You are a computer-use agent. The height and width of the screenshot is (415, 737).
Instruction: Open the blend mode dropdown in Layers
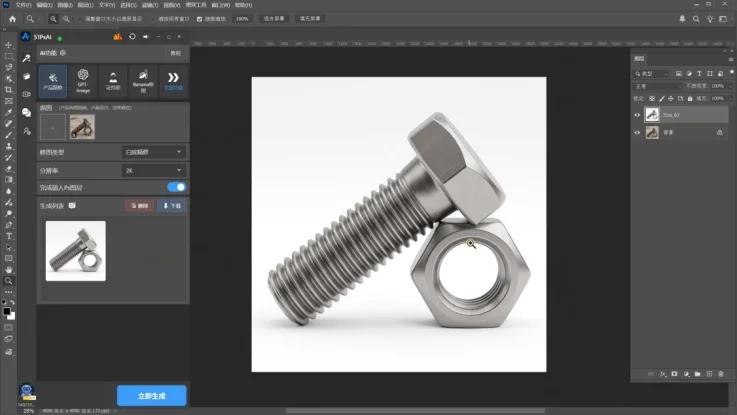point(657,86)
